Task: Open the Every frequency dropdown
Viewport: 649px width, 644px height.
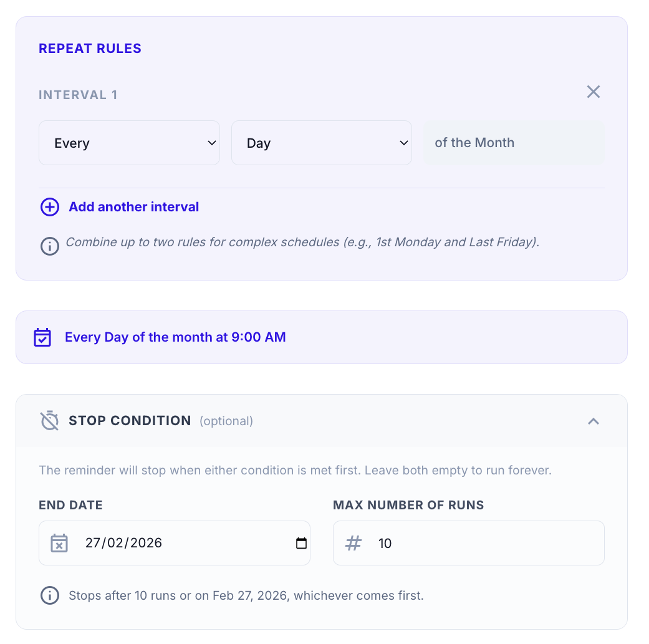Action: pos(129,143)
